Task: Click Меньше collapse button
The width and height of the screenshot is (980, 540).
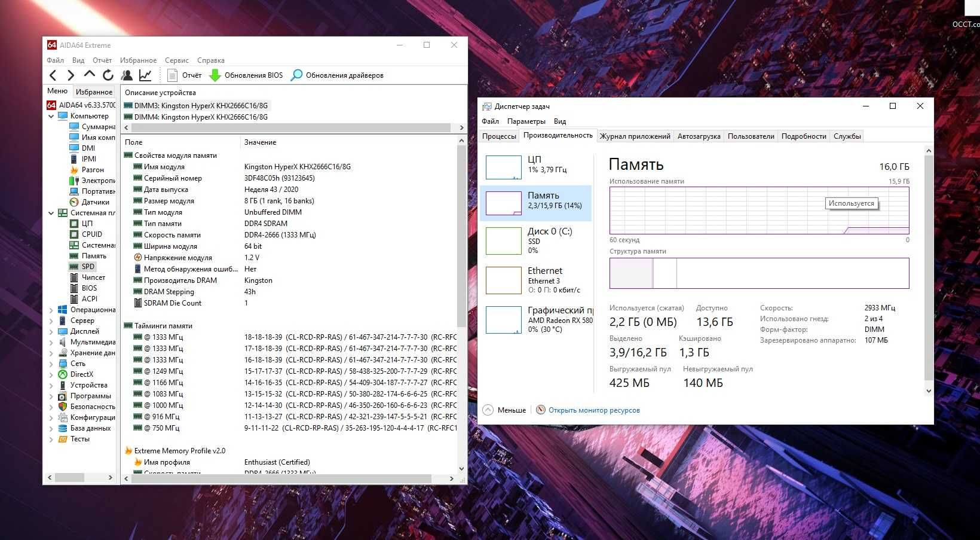Action: tap(504, 410)
